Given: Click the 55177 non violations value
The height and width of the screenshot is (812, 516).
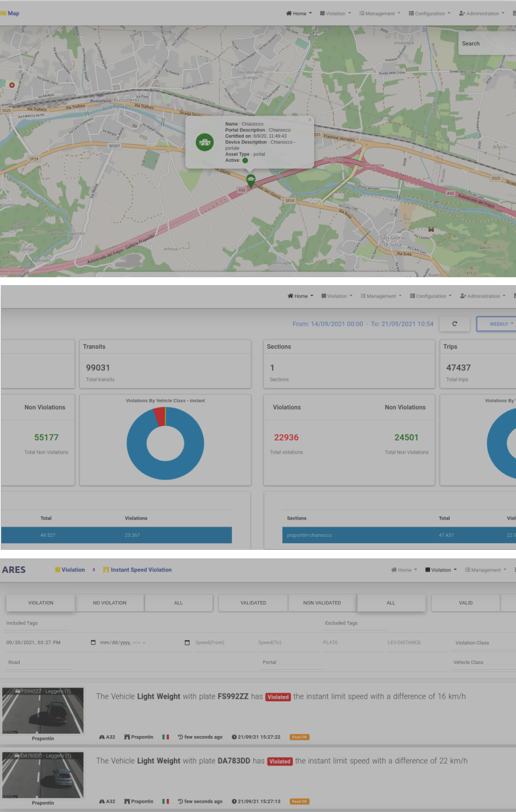Looking at the screenshot, I should click(46, 437).
